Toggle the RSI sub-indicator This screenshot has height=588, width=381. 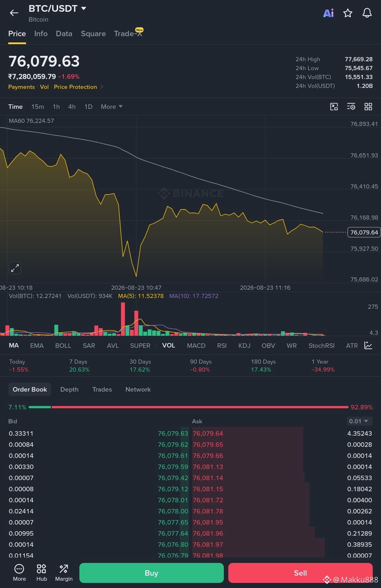(222, 345)
